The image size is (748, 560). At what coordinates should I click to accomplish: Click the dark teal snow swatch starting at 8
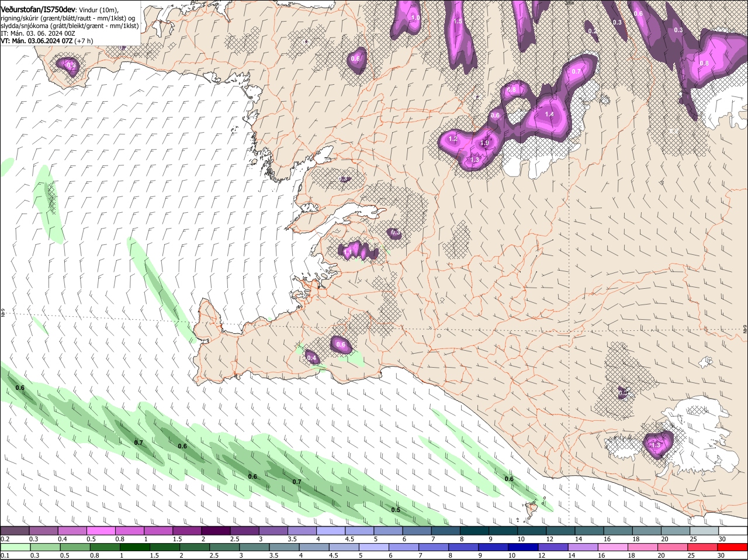(x=475, y=530)
